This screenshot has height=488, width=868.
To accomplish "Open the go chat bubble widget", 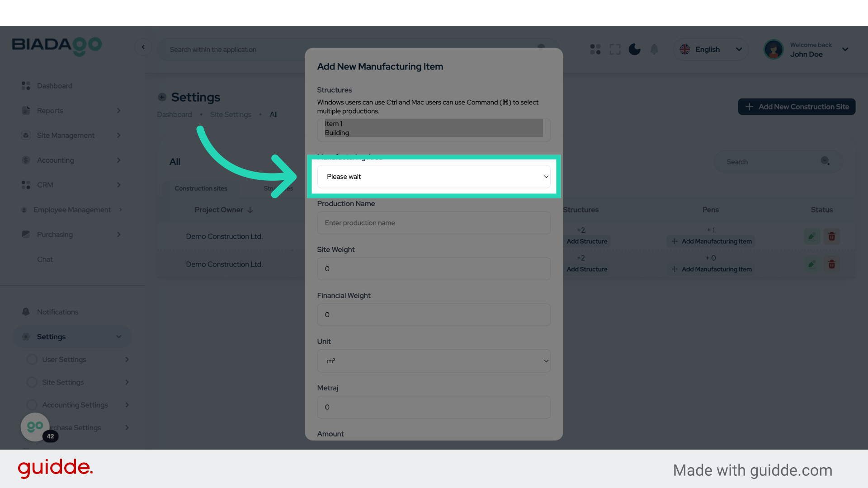I will click(x=35, y=427).
